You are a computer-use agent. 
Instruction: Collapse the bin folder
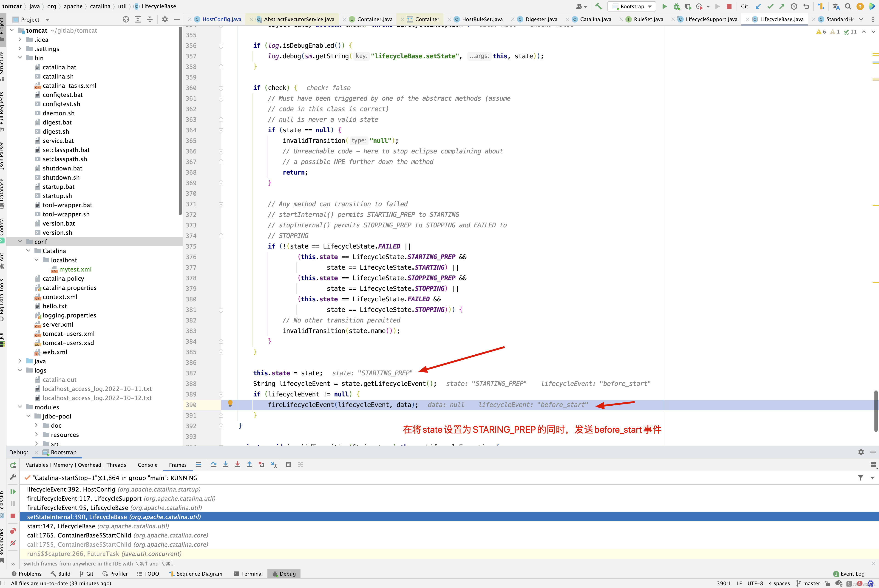20,58
